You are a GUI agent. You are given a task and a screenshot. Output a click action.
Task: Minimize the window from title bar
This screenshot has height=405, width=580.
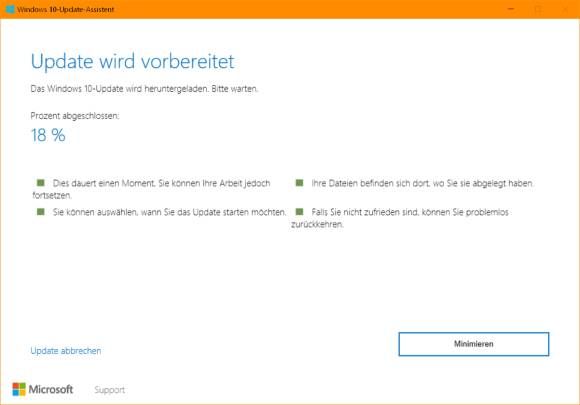tap(511, 9)
